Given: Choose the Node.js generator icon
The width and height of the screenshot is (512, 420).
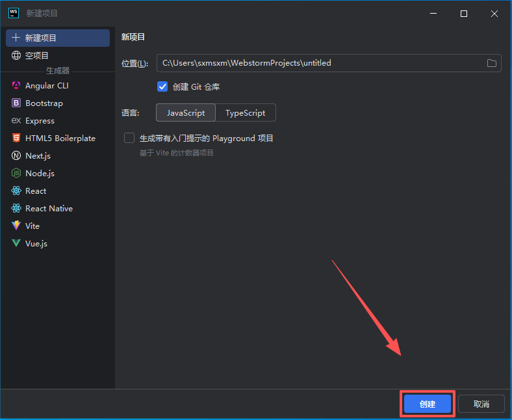Looking at the screenshot, I should (x=16, y=173).
